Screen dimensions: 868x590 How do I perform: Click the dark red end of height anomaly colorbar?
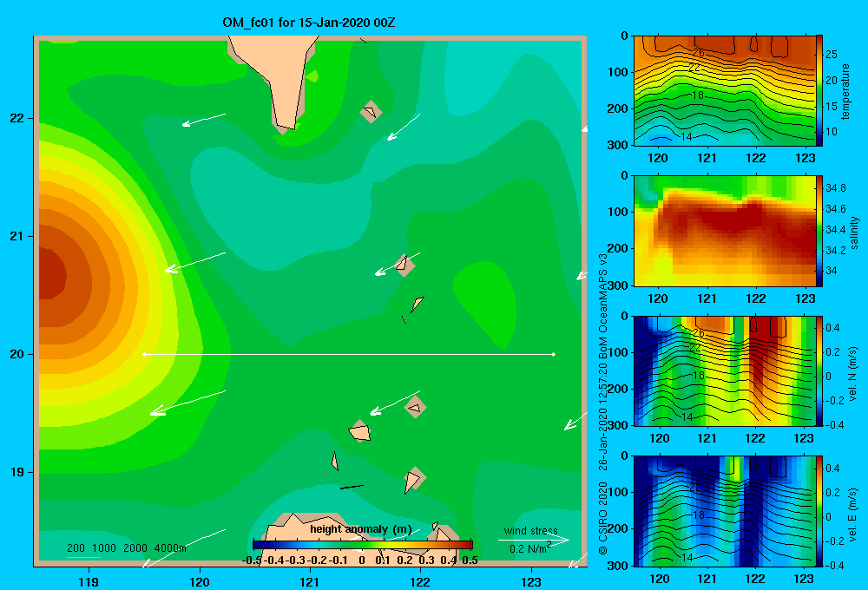point(468,545)
